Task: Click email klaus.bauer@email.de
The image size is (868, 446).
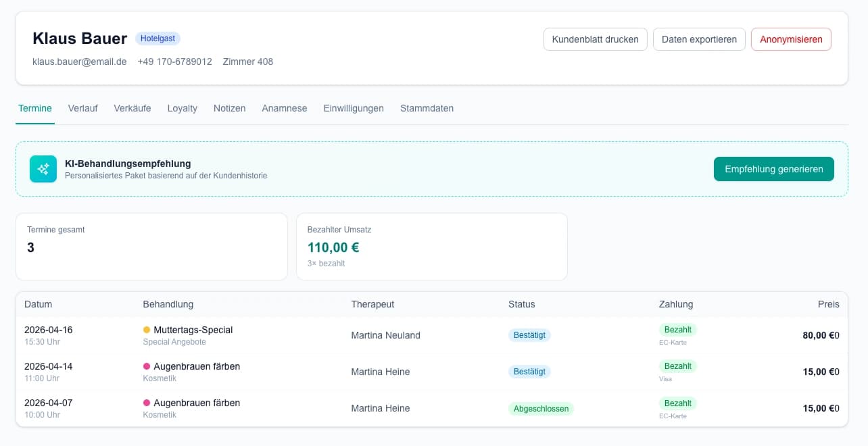Action: point(80,61)
